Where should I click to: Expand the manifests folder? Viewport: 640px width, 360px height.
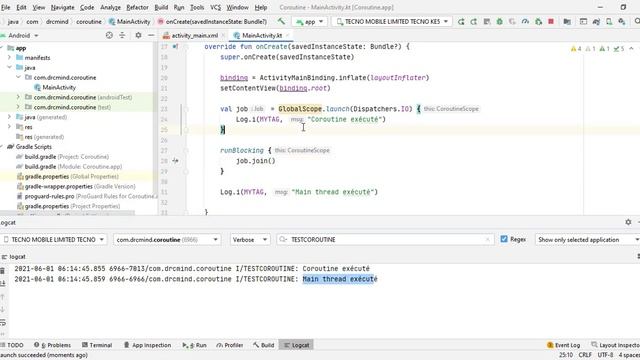[x=9, y=58]
